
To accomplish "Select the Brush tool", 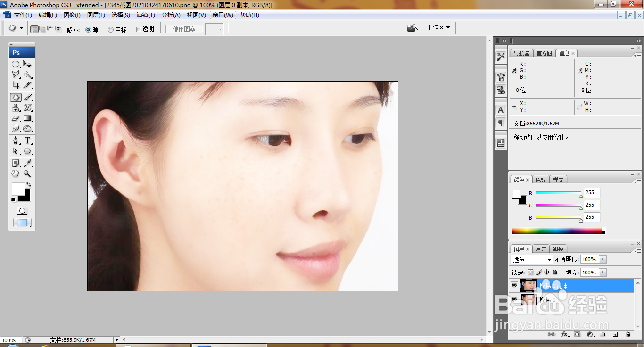I will 27,98.
